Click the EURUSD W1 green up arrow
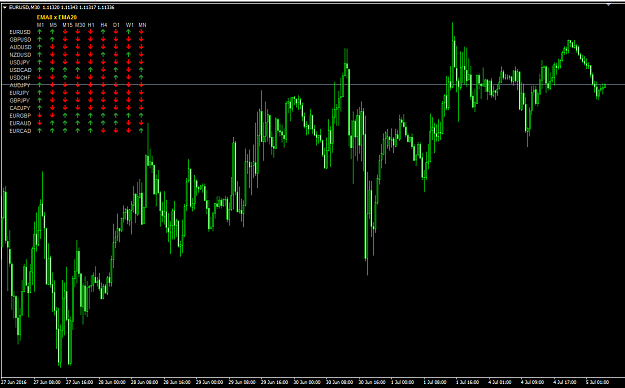Viewport: 625px width, 388px height. (128, 32)
